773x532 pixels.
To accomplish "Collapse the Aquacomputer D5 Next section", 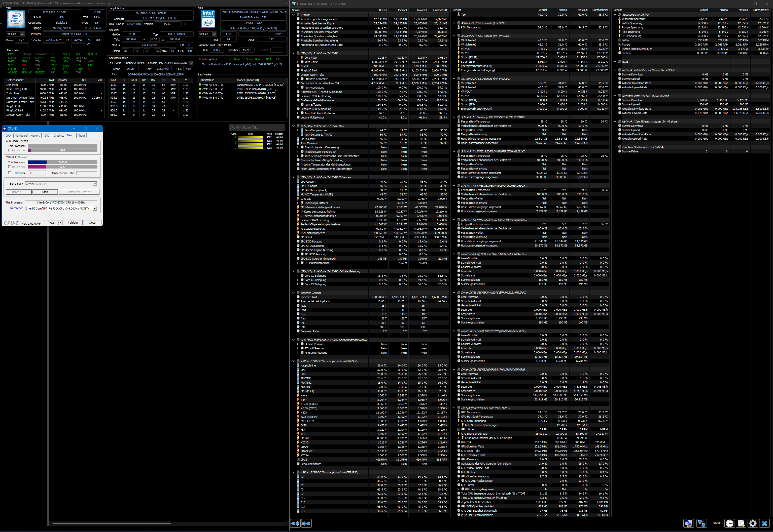I will (x=616, y=14).
